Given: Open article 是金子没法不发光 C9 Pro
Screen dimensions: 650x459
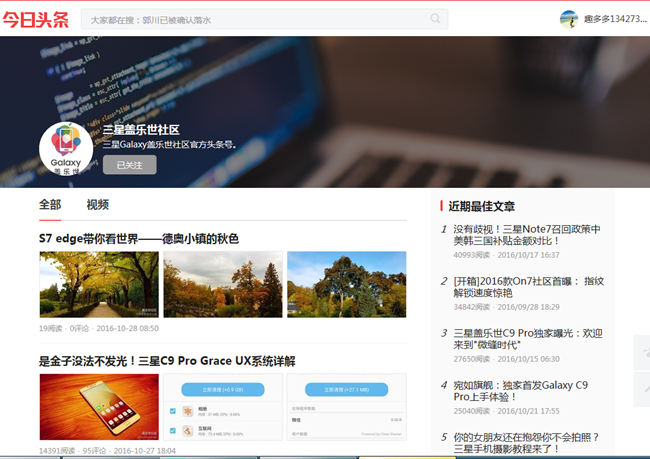Looking at the screenshot, I should click(x=167, y=361).
